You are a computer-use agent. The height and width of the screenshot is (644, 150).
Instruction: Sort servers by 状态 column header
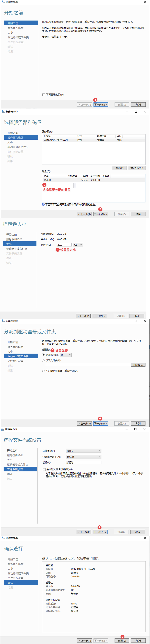coord(86,136)
